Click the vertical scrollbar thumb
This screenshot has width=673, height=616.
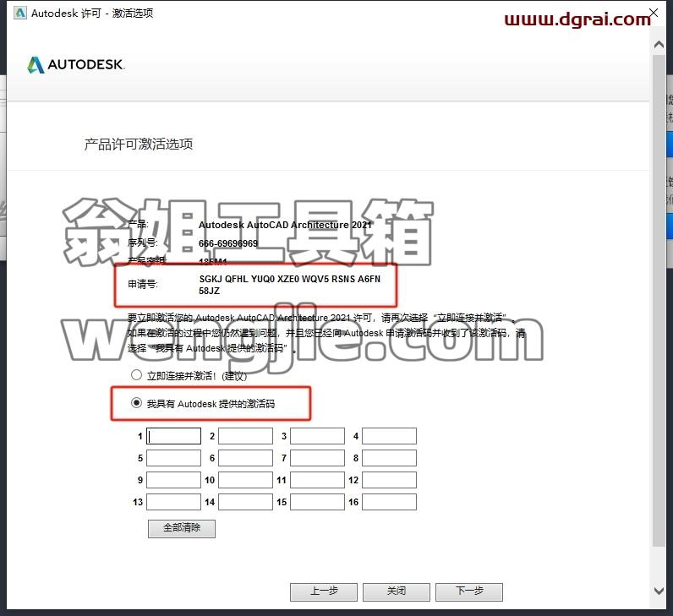659,300
